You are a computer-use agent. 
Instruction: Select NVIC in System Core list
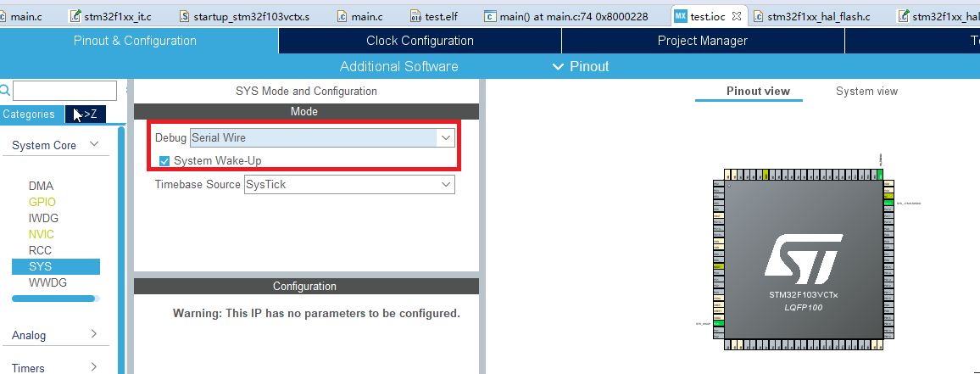tap(42, 235)
